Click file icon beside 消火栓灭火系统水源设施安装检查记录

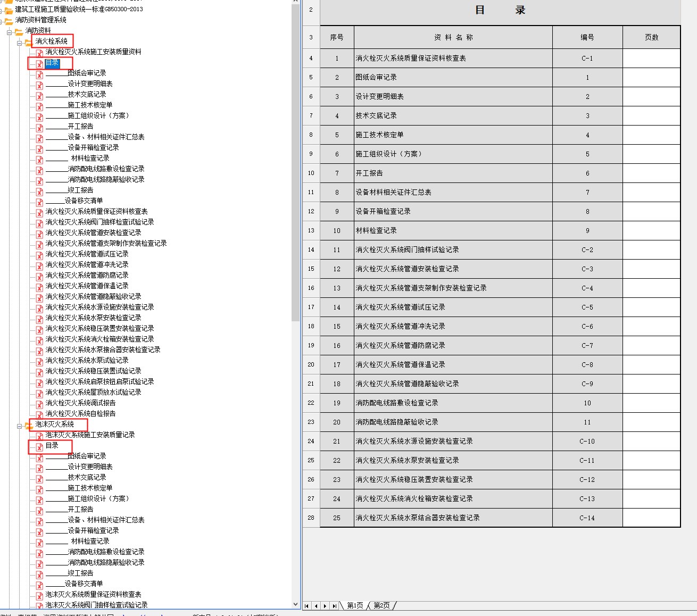click(x=39, y=308)
